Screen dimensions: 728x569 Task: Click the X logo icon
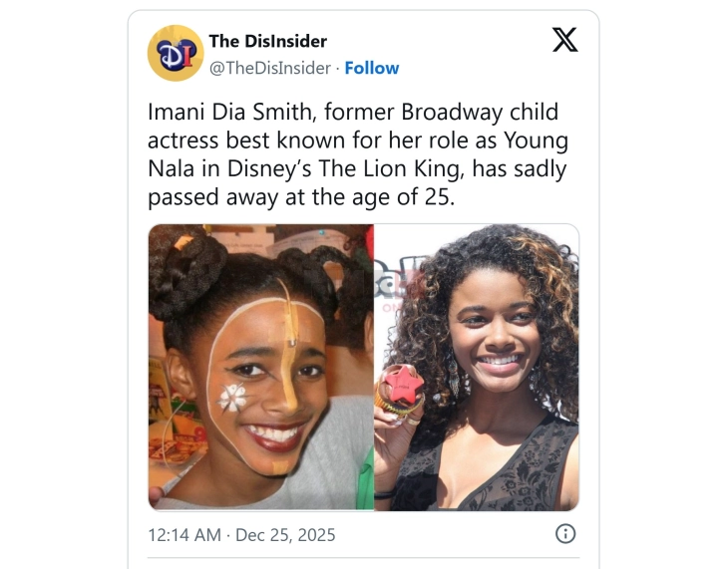563,40
